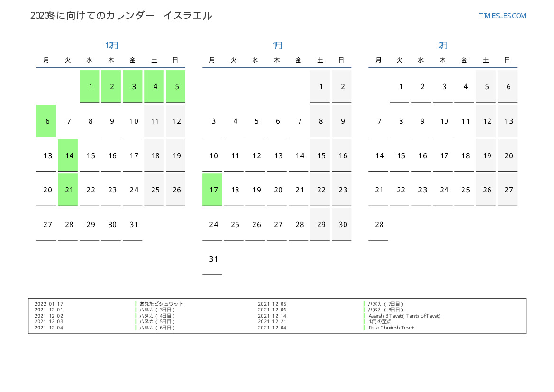Viewport: 554px width, 392px height.
Task: Click legend date 2021 12 14
Action: (x=272, y=316)
